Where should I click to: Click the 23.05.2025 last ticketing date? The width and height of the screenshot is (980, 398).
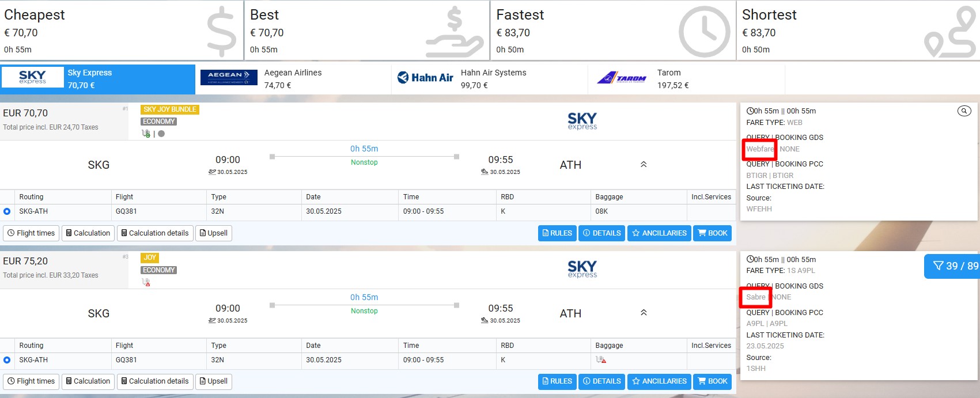tap(765, 346)
